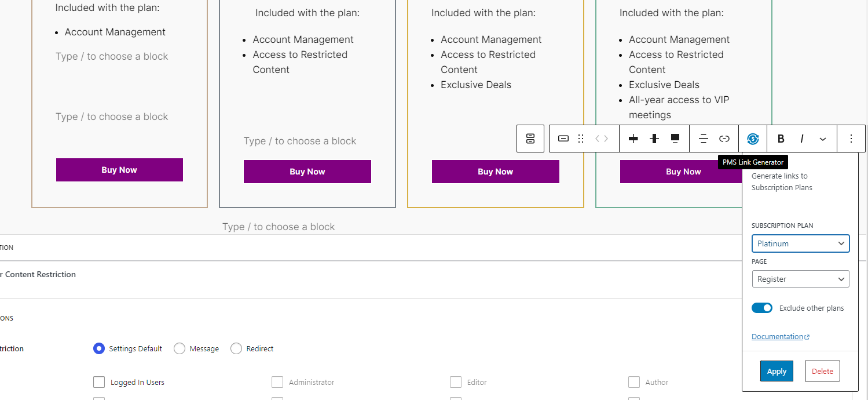This screenshot has width=868, height=400.
Task: Open the block options three-dot menu
Action: [851, 139]
